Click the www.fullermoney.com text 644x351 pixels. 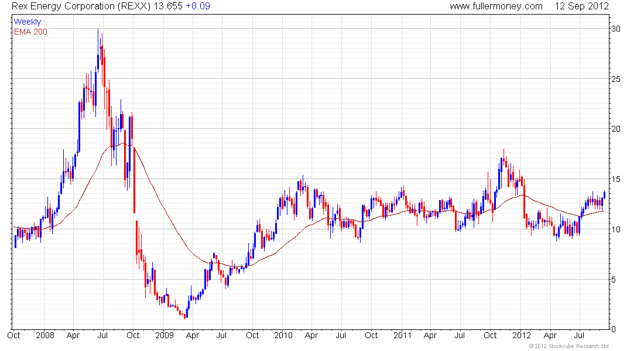pyautogui.click(x=496, y=6)
